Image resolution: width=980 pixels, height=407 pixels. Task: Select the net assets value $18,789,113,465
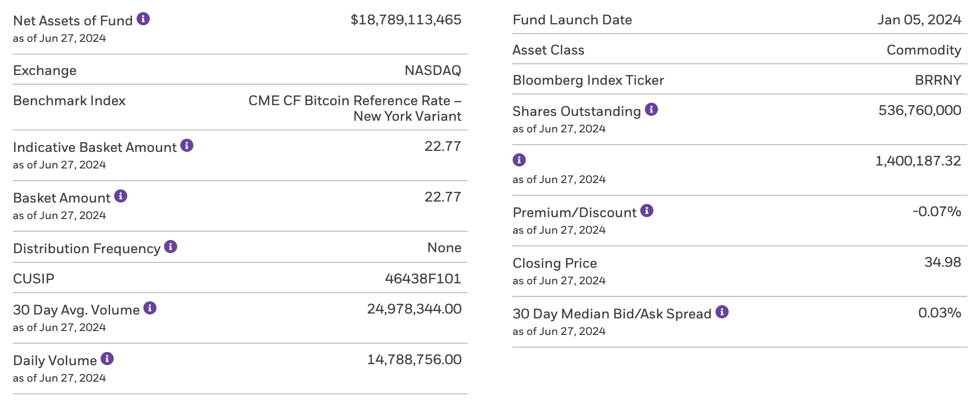(x=406, y=20)
